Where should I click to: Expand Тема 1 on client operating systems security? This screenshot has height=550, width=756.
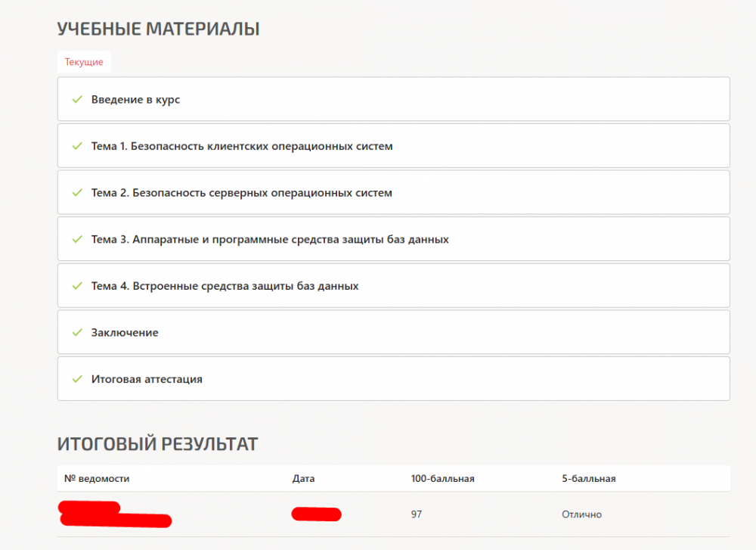[242, 146]
